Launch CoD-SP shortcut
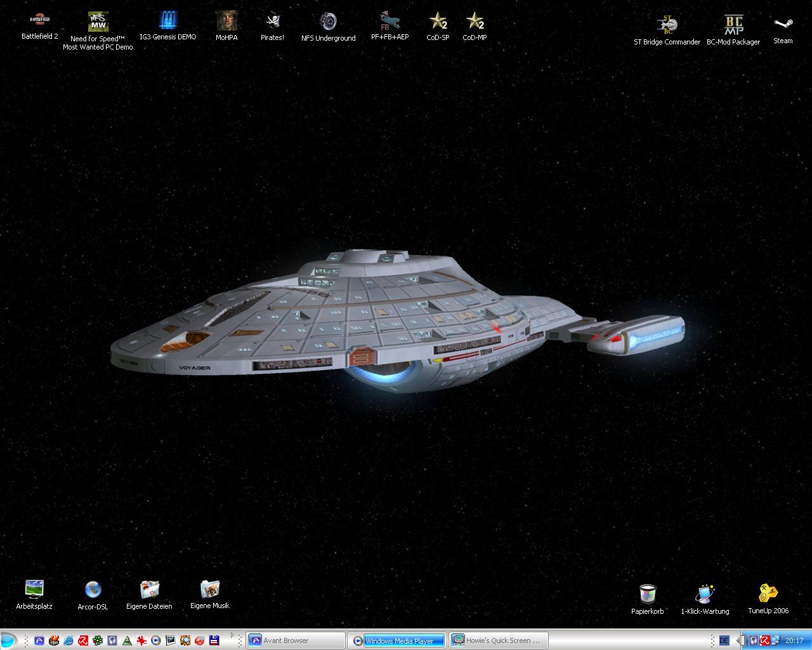 point(438,27)
